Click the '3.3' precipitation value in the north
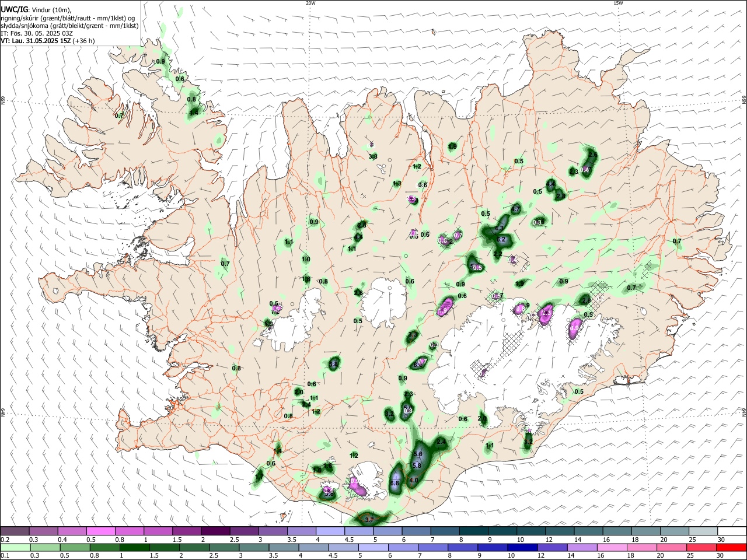 (x=373, y=156)
